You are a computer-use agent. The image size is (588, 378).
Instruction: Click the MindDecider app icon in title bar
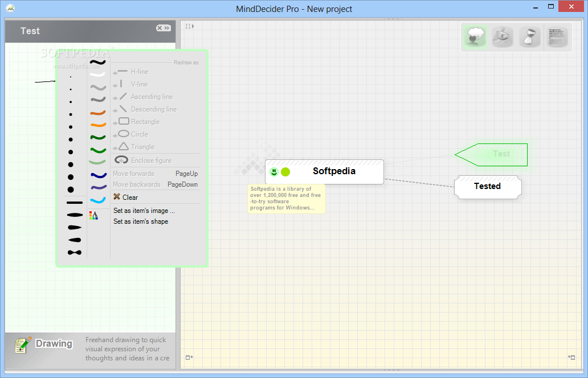tap(10, 9)
